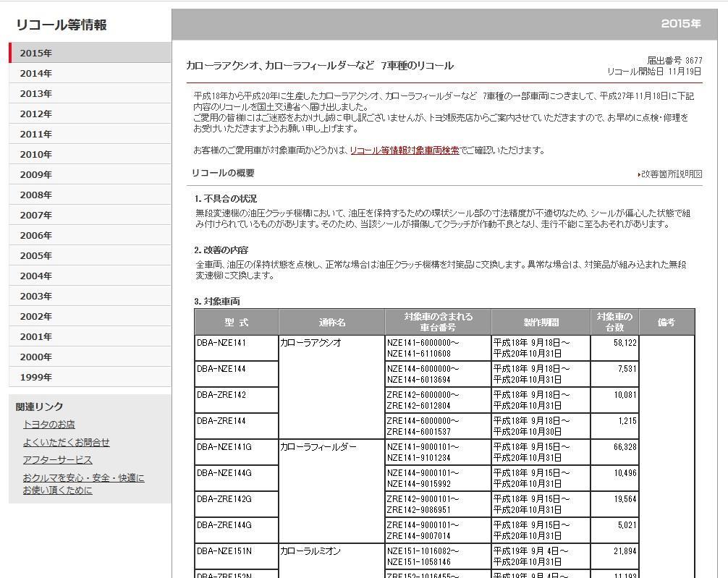Open the 1999年 recall list
Viewport: 728px width, 578px height.
pyautogui.click(x=90, y=377)
